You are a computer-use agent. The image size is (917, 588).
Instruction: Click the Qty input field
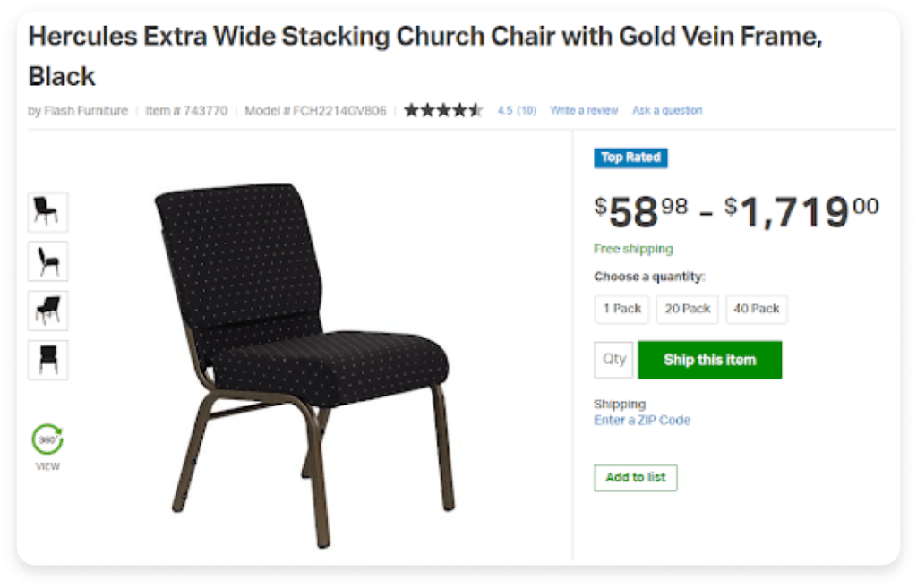pos(613,360)
